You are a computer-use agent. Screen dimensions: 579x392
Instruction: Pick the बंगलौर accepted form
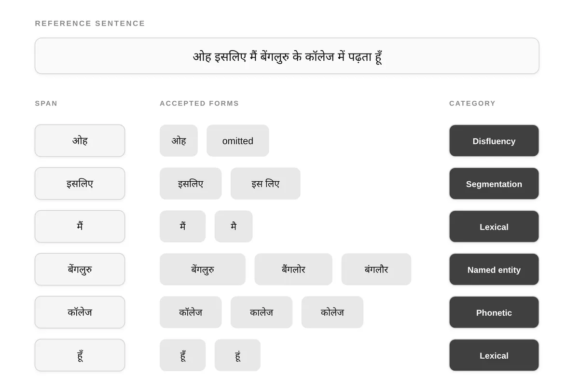coord(376,270)
